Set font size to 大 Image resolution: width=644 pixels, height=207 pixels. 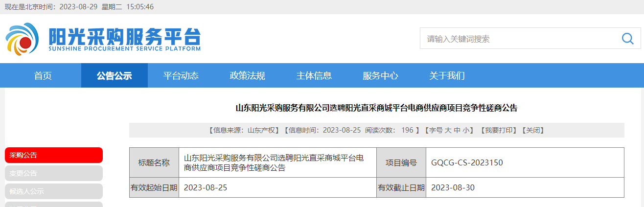447,130
